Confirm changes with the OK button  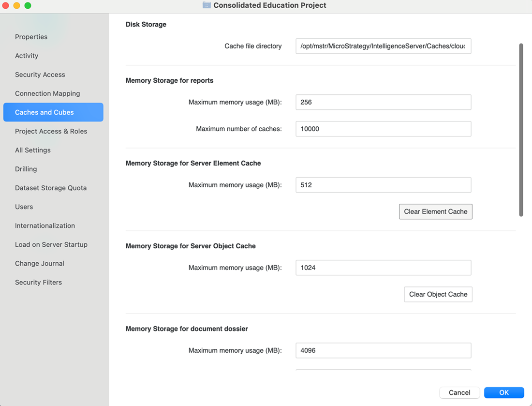tap(504, 392)
